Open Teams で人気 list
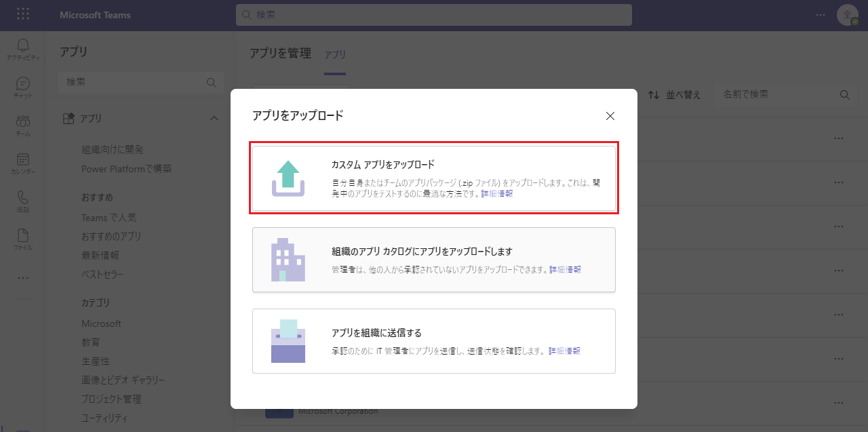Screen dimensions: 868x432 (x=109, y=218)
